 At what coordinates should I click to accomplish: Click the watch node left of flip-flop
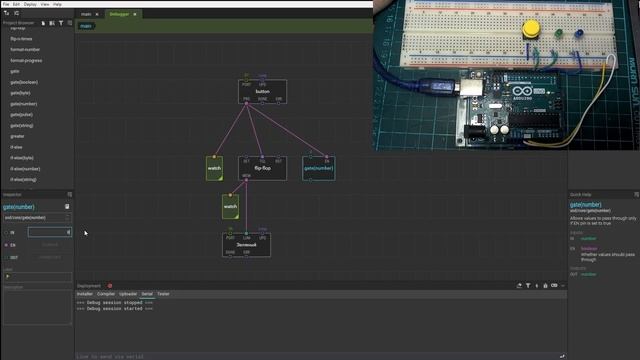pos(214,168)
